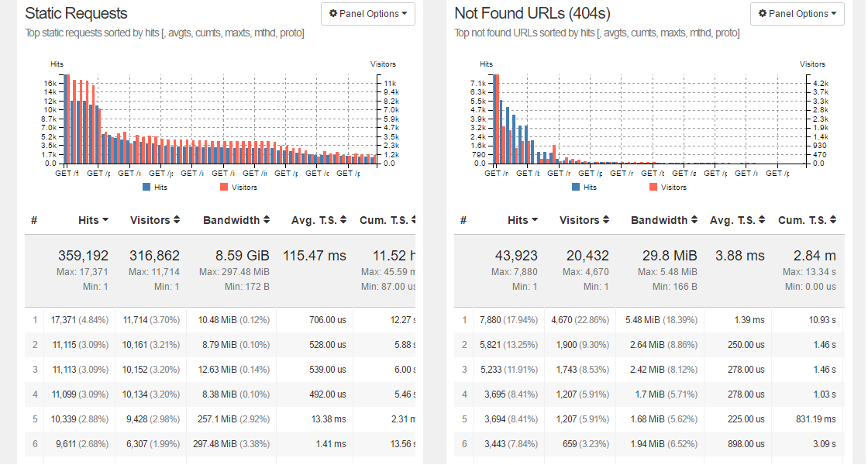
Task: Open the Panel Options dropdown for Not Found URLs
Action: click(797, 14)
